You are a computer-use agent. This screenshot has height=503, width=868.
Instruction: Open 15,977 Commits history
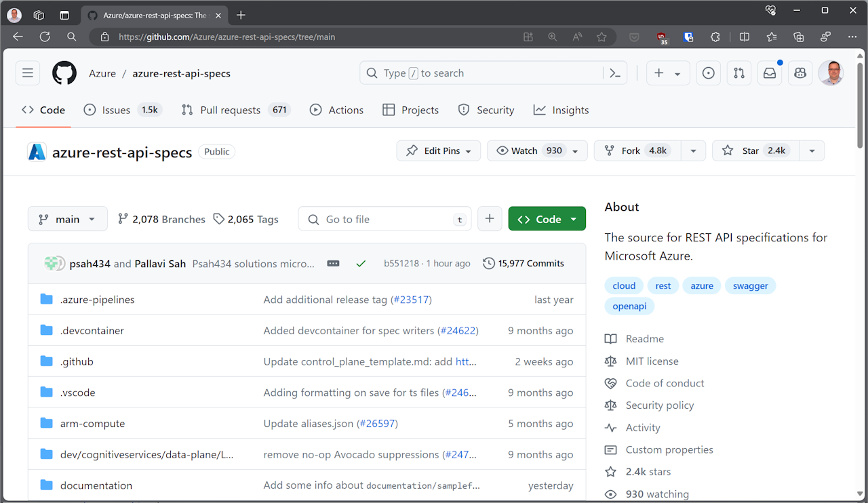point(524,264)
